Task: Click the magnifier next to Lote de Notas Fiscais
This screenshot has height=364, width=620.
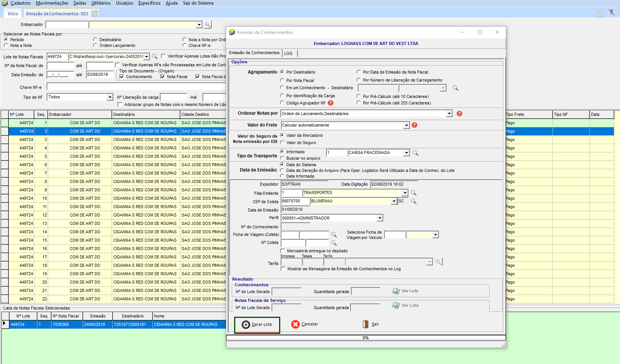Action: click(155, 56)
